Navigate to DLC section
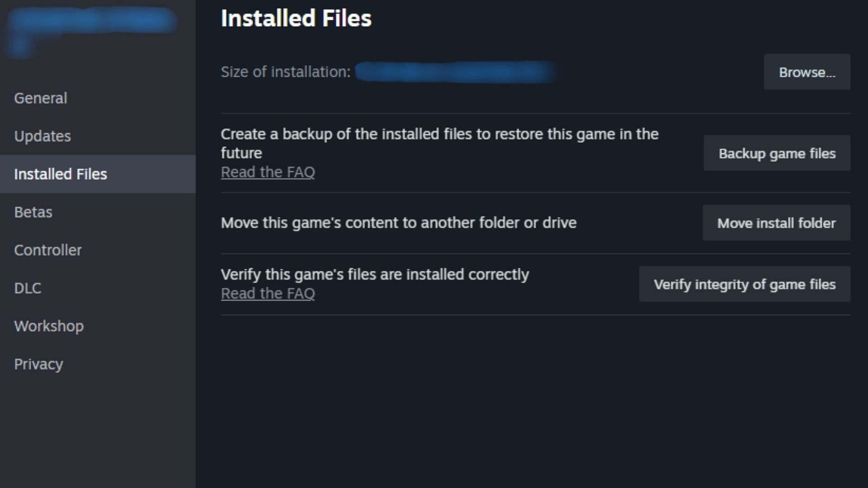 (28, 288)
